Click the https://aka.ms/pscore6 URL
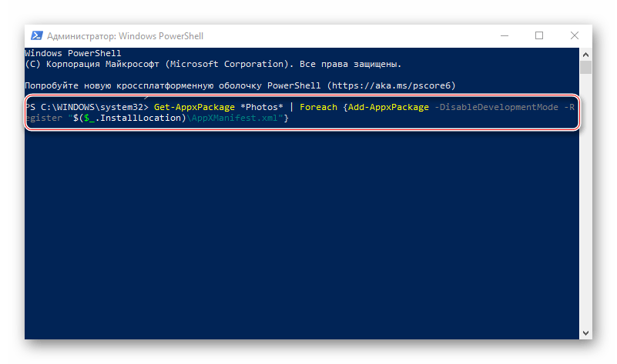Image resolution: width=617 pixels, height=364 pixels. coord(397,85)
